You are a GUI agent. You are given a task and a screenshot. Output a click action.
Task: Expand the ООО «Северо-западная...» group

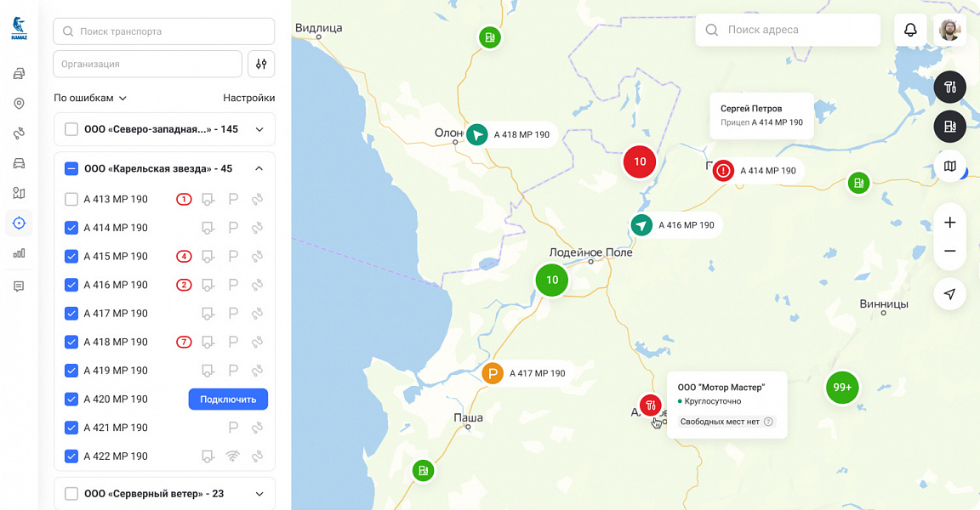[x=259, y=129]
